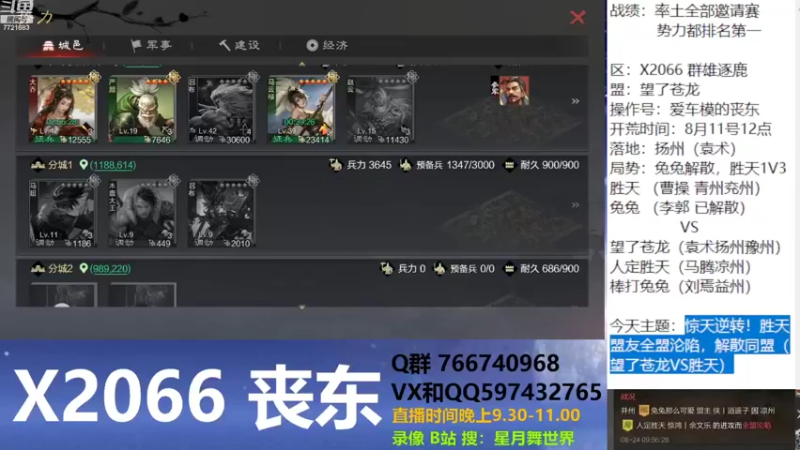Click the 分城2 city icon
This screenshot has height=450, width=800.
tap(38, 268)
